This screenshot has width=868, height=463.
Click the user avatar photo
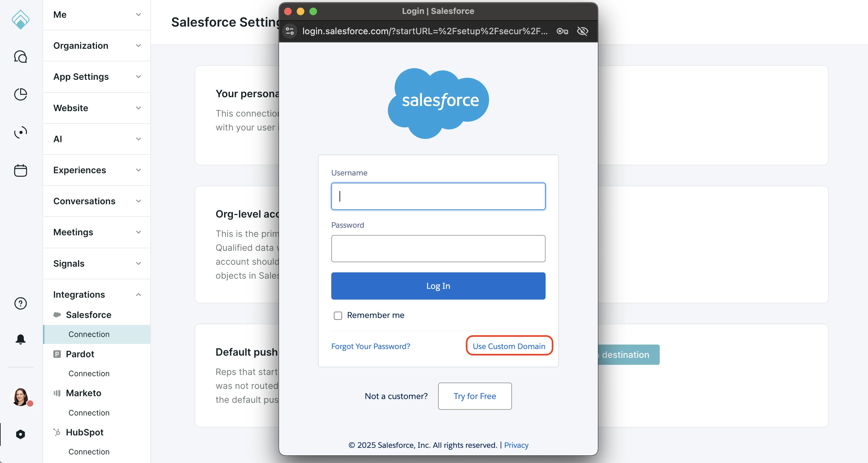tap(20, 397)
